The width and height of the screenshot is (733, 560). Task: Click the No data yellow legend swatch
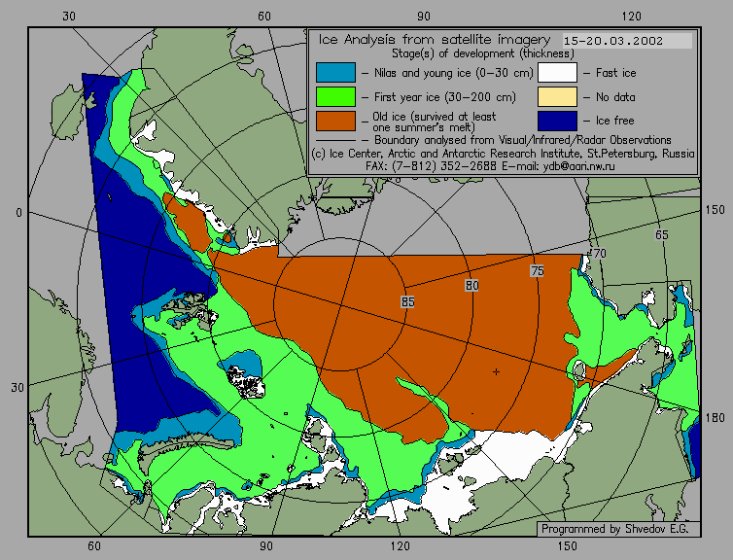coord(557,97)
